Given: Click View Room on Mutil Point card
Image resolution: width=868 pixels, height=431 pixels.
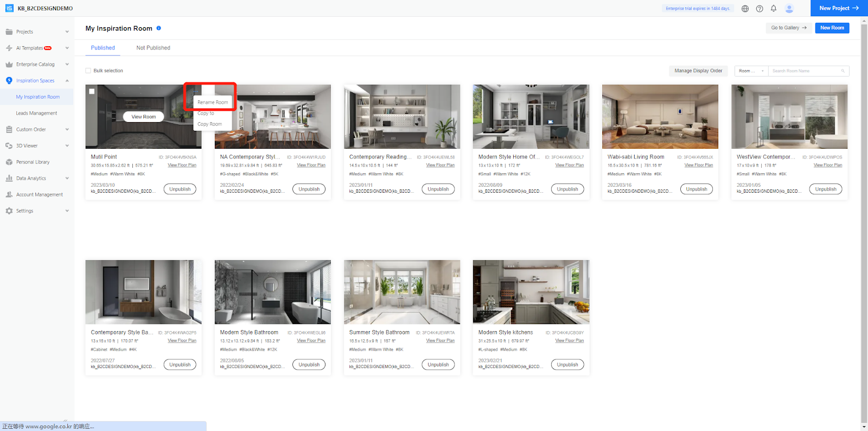Looking at the screenshot, I should click(144, 117).
